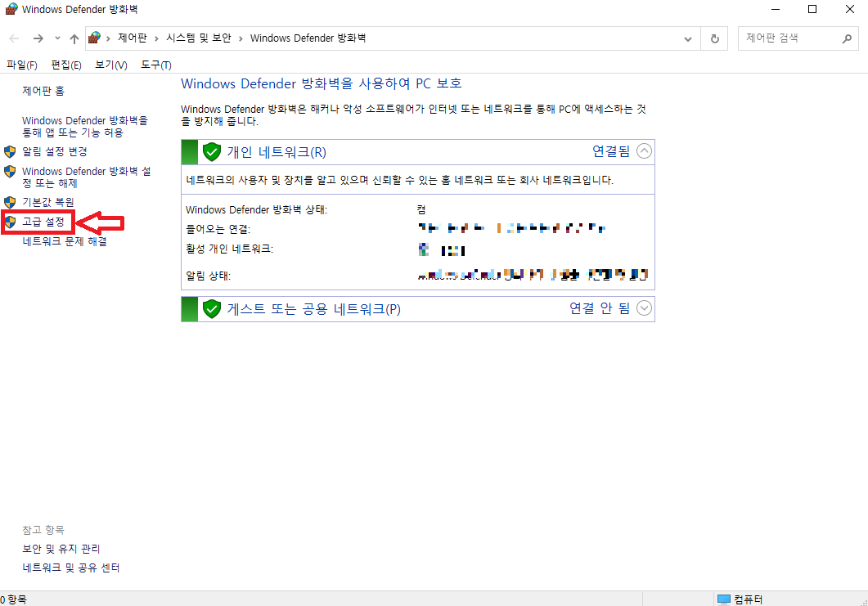Click Windows Defender 방화벽 breadcrumb item
Image resolution: width=868 pixels, height=606 pixels.
308,38
